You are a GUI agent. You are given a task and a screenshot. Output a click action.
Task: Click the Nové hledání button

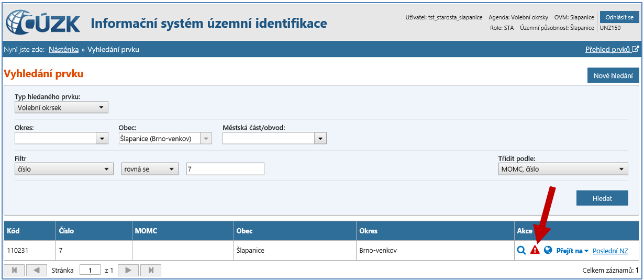point(613,76)
